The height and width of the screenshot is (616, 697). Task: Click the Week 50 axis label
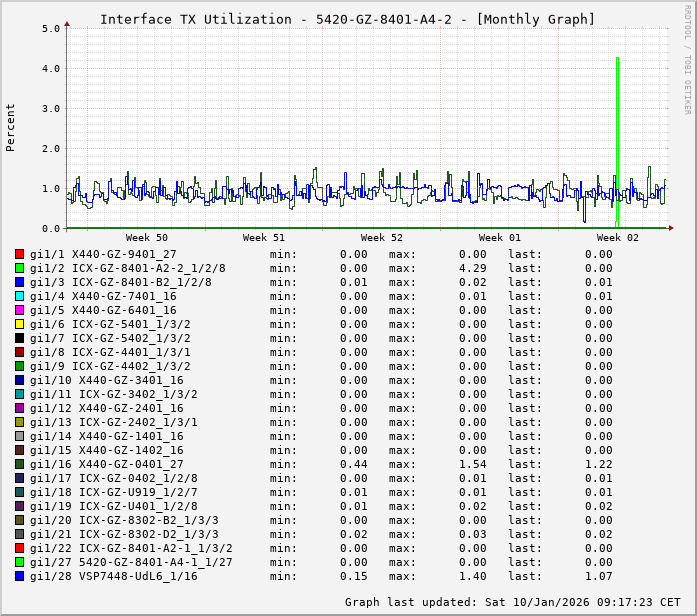pyautogui.click(x=146, y=238)
